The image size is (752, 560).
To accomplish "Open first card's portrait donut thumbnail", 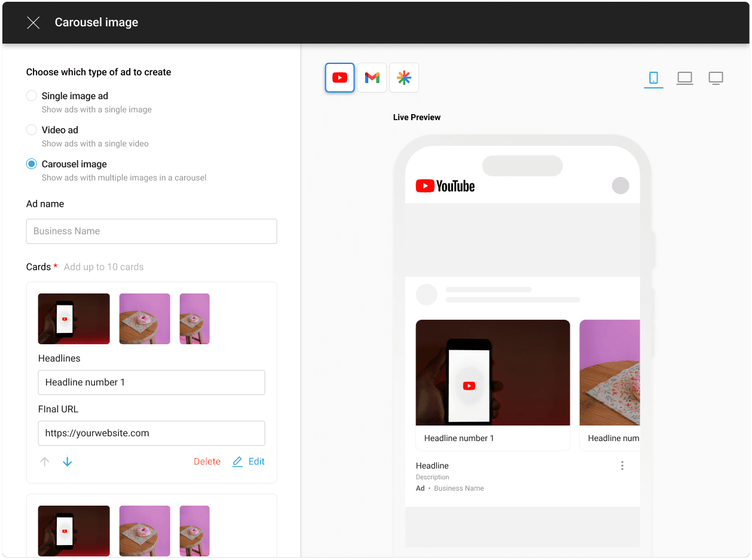I will 195,319.
